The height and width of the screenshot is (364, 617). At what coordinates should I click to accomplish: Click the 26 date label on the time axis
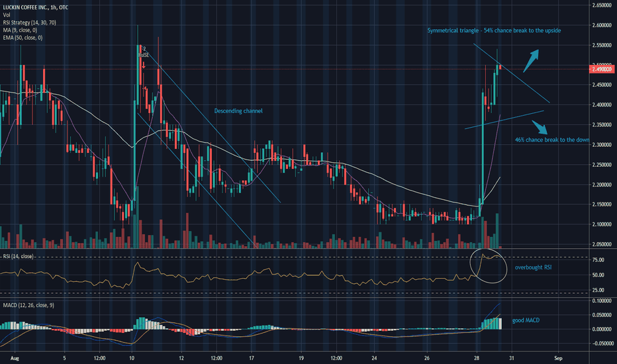(x=427, y=359)
